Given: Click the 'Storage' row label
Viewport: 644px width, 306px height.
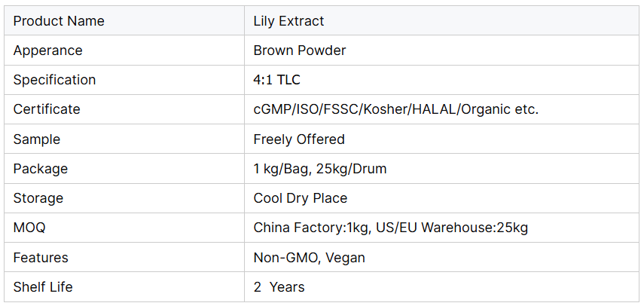Looking at the screenshot, I should pyautogui.click(x=38, y=198).
